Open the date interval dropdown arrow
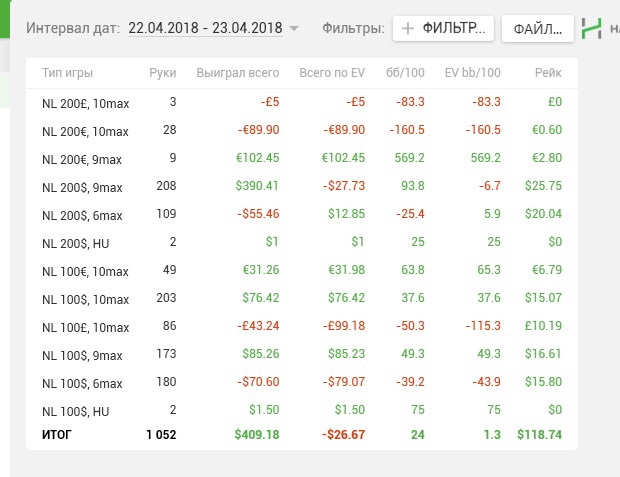The height and width of the screenshot is (477, 620). click(x=294, y=28)
